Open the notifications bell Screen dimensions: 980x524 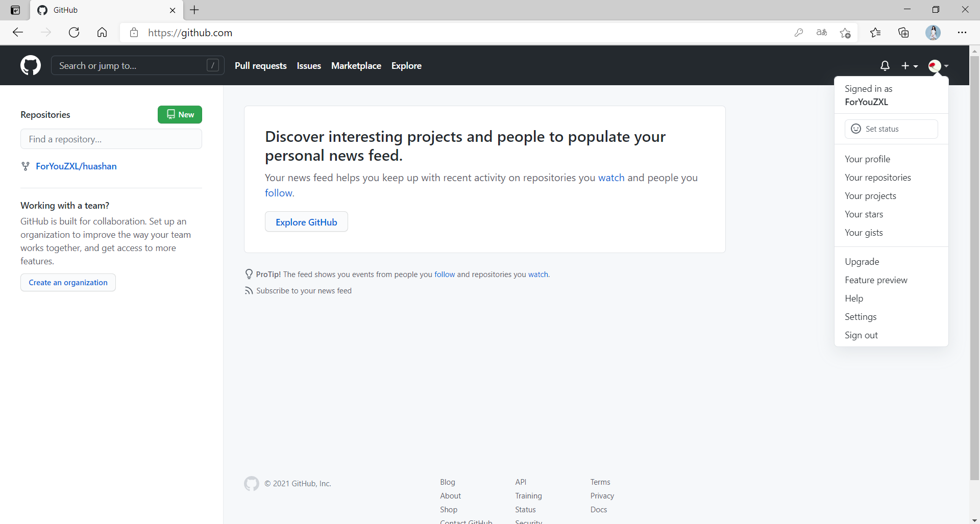pyautogui.click(x=885, y=66)
